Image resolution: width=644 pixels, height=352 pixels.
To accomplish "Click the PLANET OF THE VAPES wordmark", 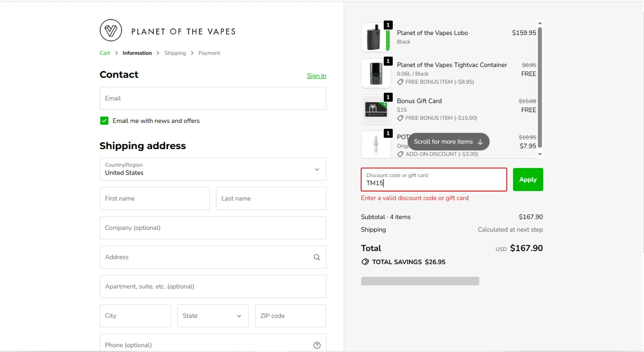I will point(183,31).
